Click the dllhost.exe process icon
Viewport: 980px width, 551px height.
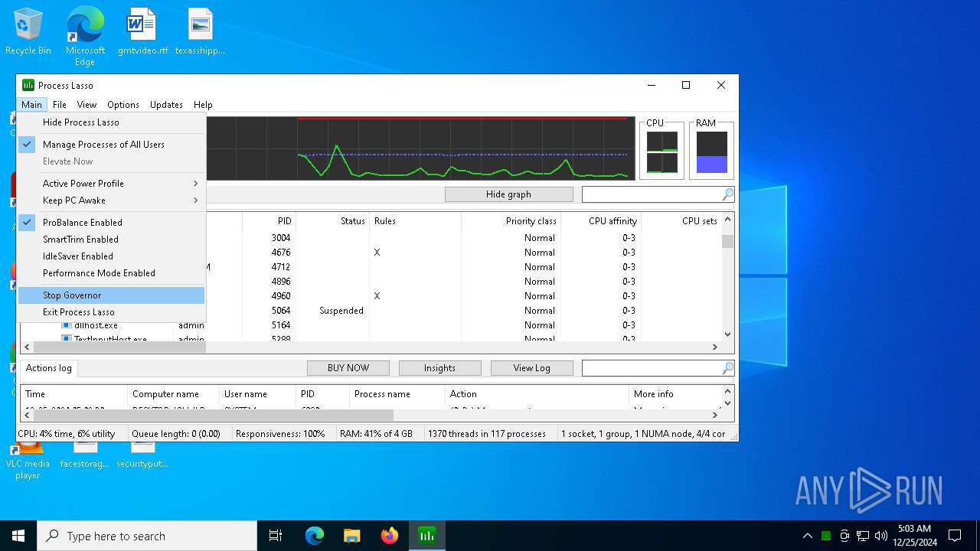67,325
